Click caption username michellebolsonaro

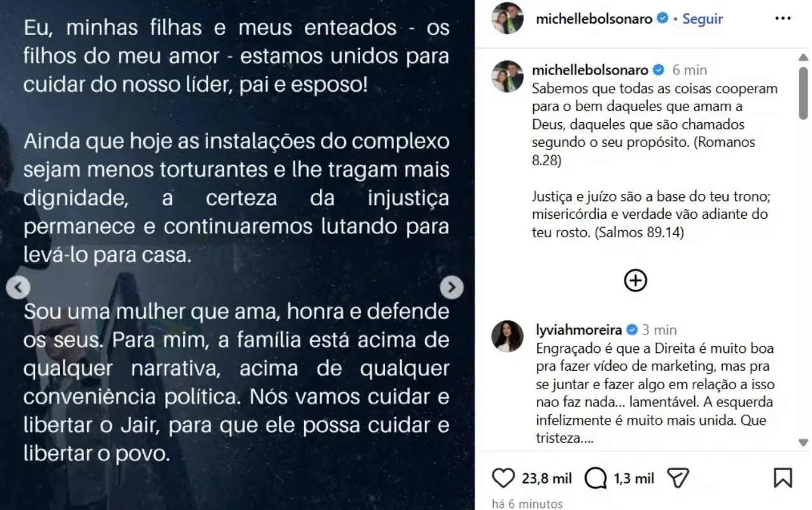pyautogui.click(x=590, y=70)
